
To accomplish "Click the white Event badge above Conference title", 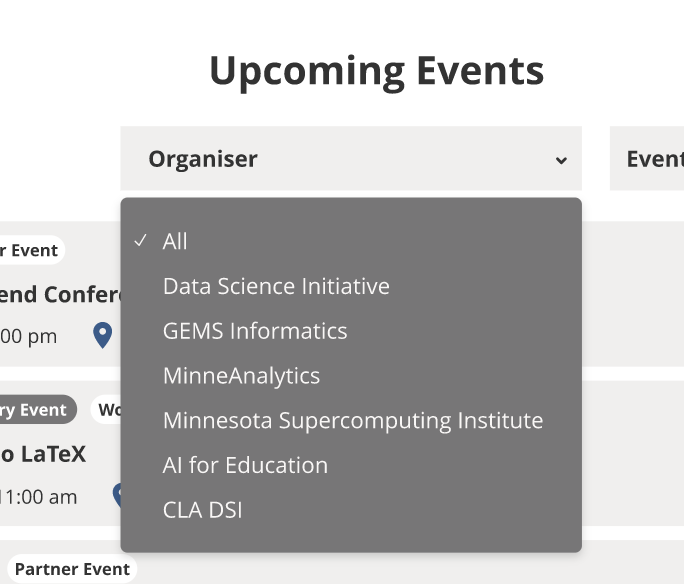I will pyautogui.click(x=30, y=250).
